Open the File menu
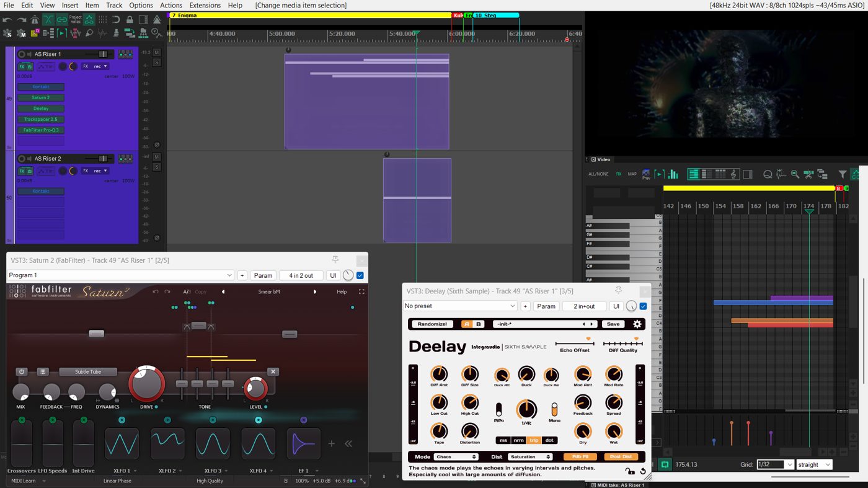 (x=9, y=5)
